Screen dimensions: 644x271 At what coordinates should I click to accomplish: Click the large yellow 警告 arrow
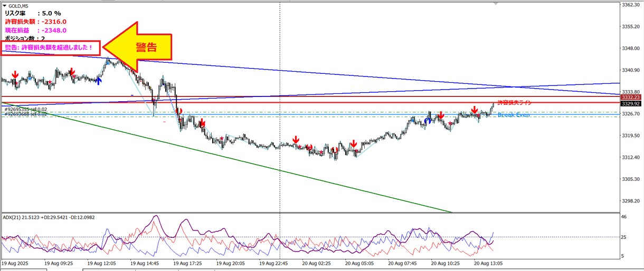coord(137,46)
